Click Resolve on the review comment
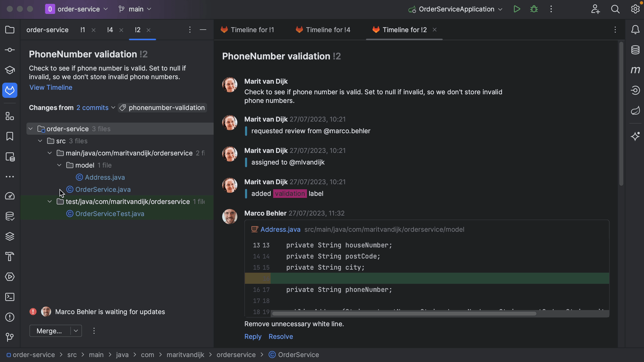This screenshot has height=362, width=644. [x=281, y=337]
